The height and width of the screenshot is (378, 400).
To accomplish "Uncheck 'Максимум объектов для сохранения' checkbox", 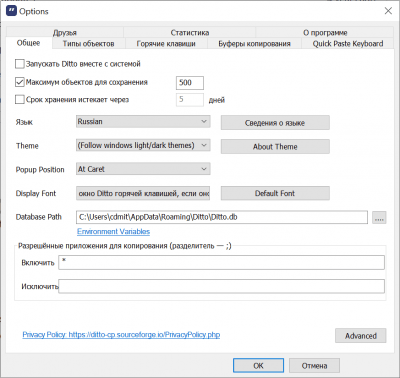I will click(x=20, y=82).
